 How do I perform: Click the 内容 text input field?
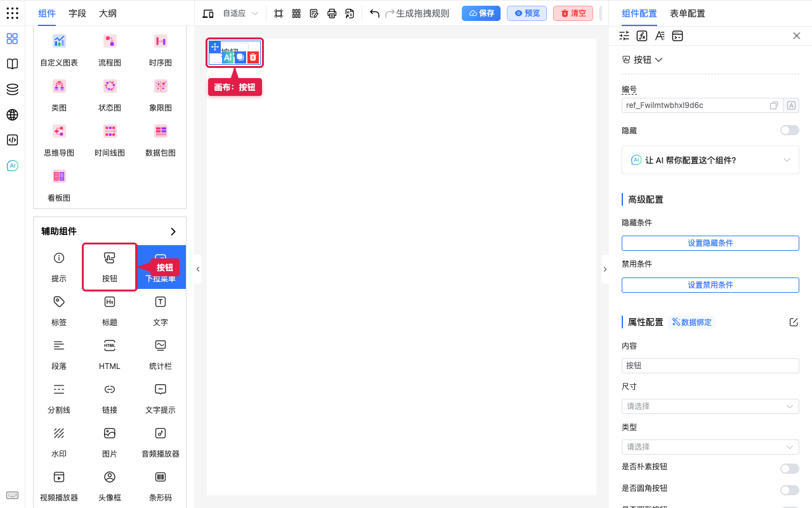pos(710,366)
